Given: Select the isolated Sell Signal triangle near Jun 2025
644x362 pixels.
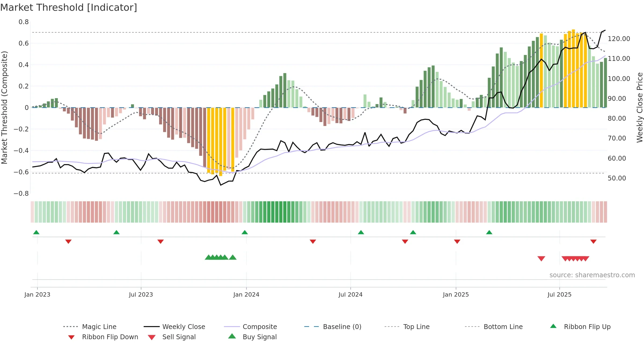Looking at the screenshot, I should coord(541,258).
